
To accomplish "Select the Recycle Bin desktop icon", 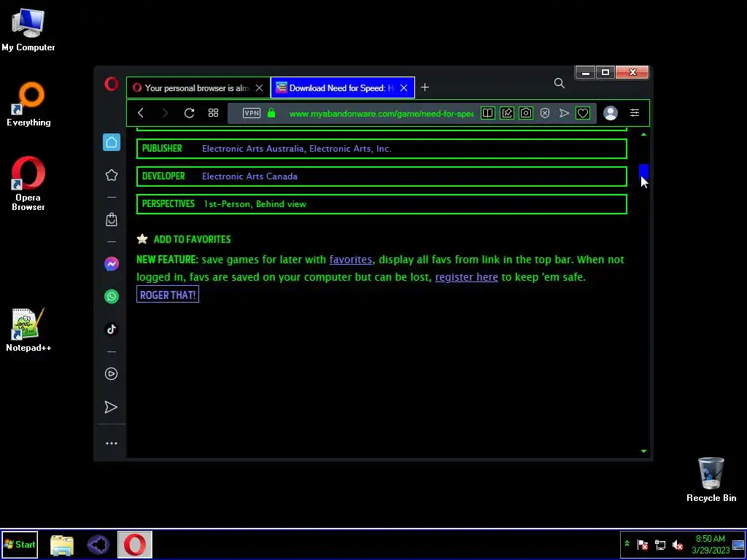I will coord(711,480).
